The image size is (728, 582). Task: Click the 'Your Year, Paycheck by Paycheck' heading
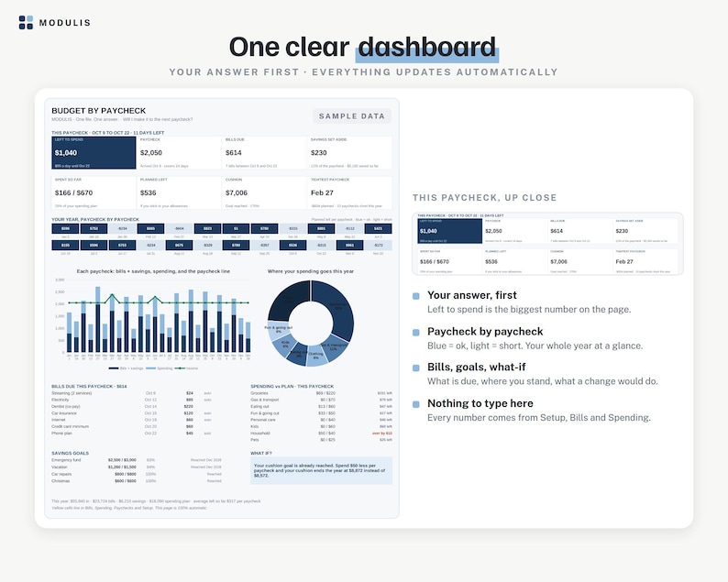pyautogui.click(x=95, y=220)
